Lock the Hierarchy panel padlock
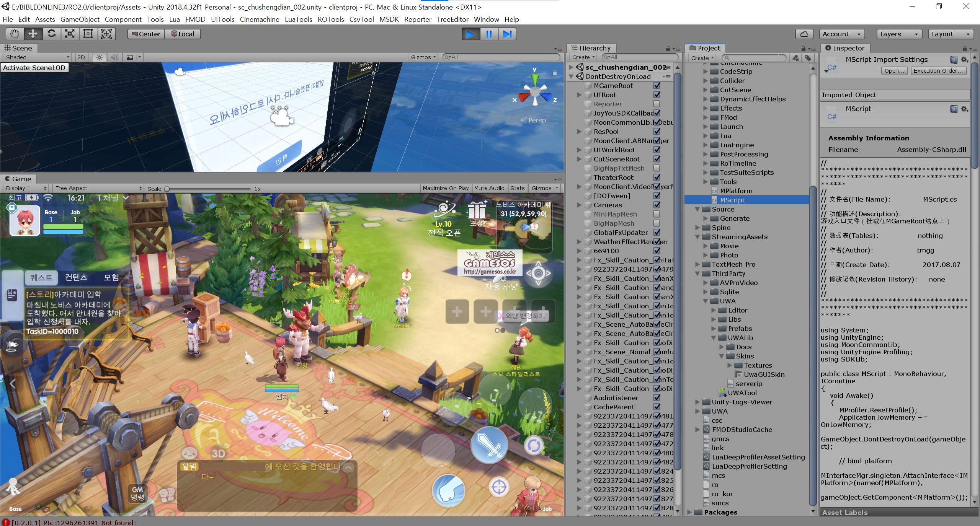 pyautogui.click(x=668, y=49)
